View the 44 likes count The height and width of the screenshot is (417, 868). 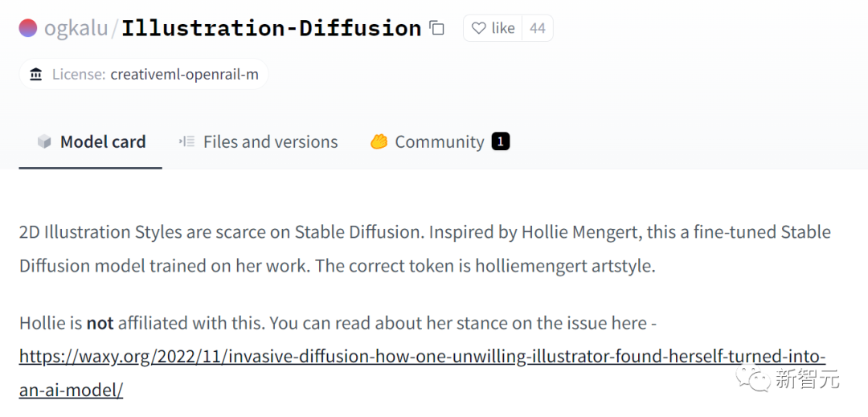(x=537, y=28)
